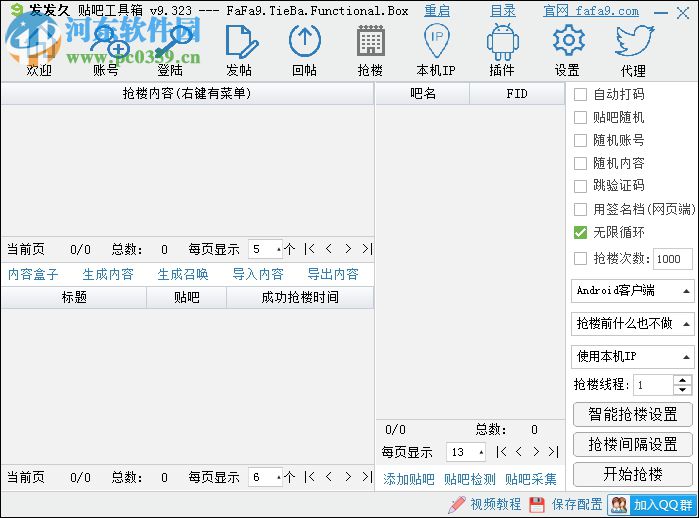Screen dimensions: 699x518
Task: Click 贴吧检测 link
Action: click(x=469, y=479)
